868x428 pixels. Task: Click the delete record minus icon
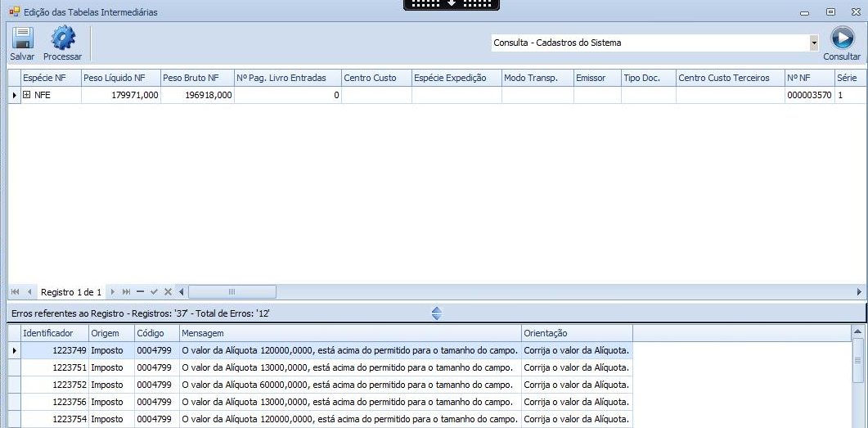140,292
